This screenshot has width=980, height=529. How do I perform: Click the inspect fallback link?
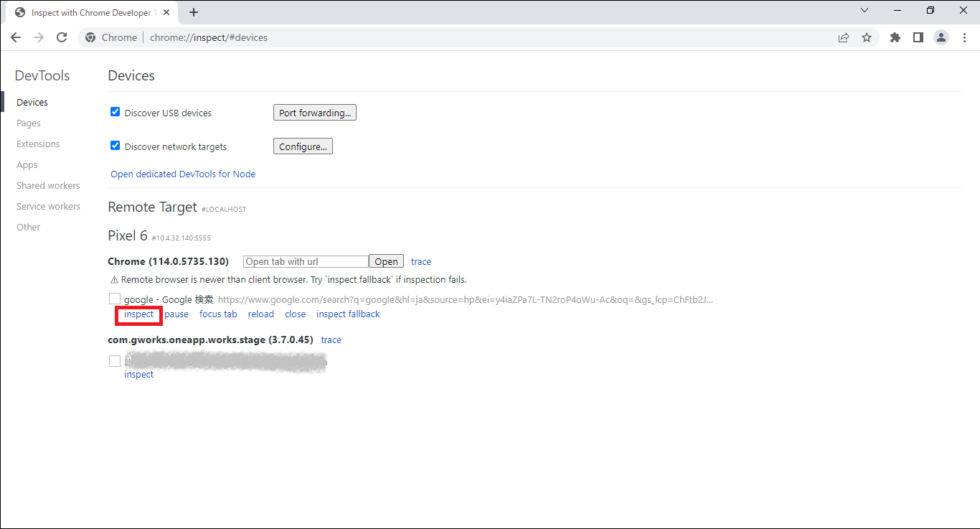pos(348,314)
